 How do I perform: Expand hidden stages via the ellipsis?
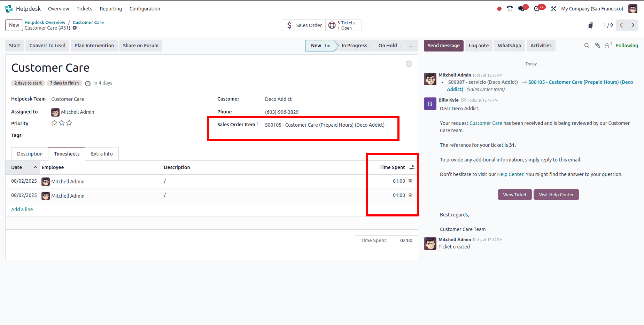point(410,46)
